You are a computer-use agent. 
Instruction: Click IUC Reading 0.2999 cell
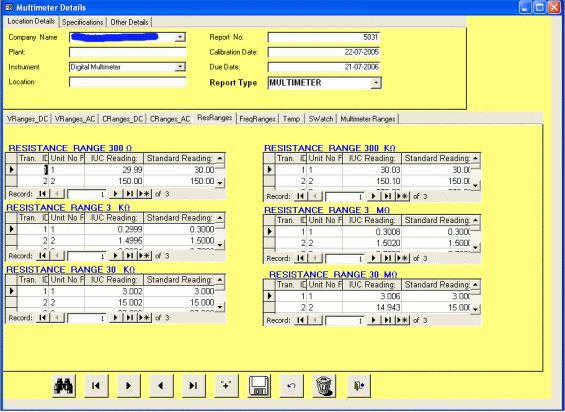(114, 229)
